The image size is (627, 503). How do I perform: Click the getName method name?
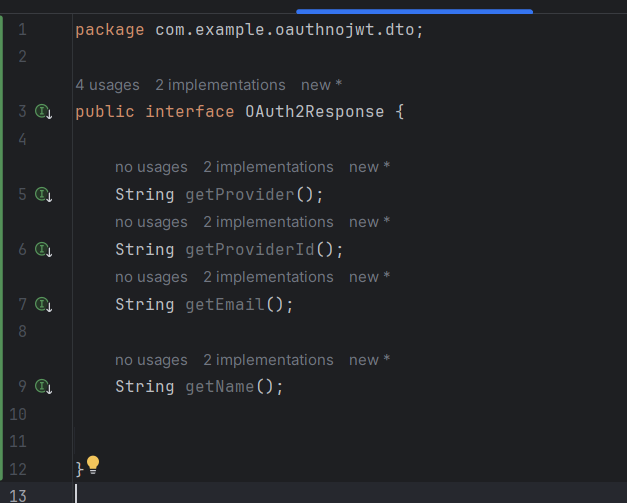[x=220, y=387]
